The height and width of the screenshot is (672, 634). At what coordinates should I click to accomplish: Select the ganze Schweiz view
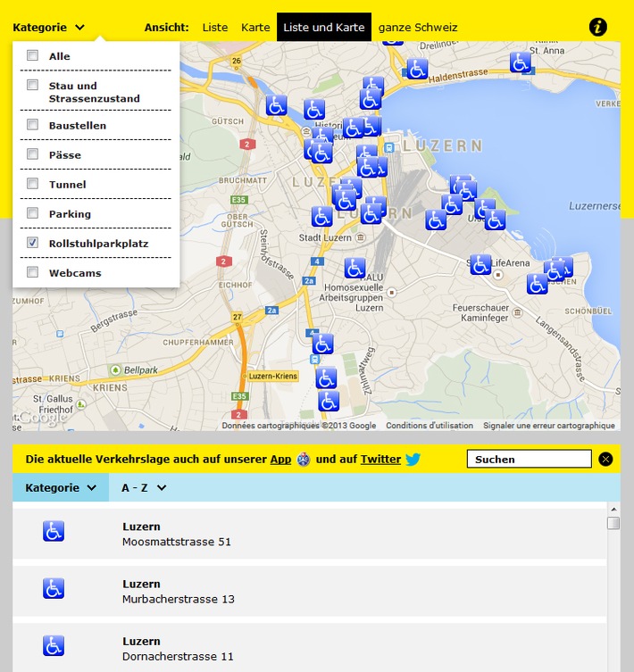(418, 27)
